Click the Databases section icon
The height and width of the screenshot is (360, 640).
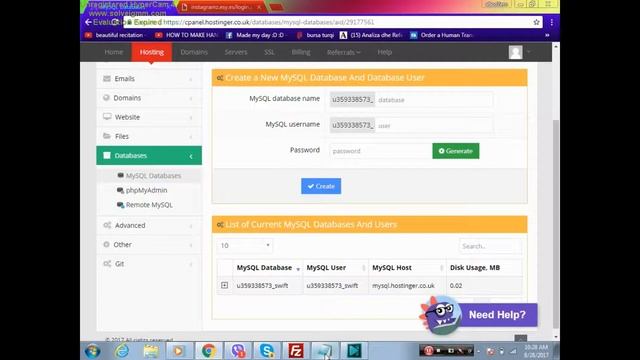[x=107, y=156]
